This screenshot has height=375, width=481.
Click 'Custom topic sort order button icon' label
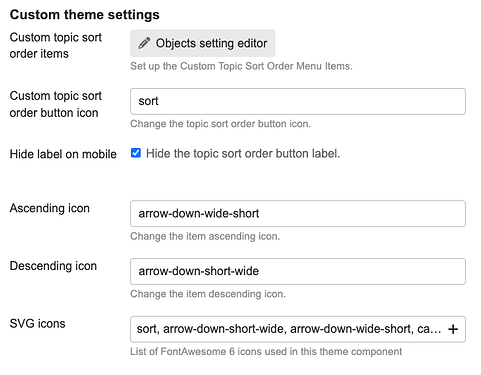(55, 104)
